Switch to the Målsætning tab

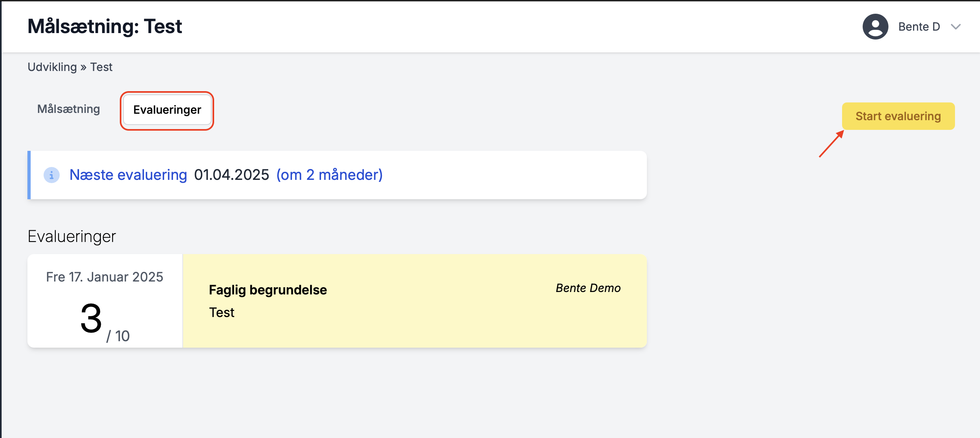(x=69, y=109)
